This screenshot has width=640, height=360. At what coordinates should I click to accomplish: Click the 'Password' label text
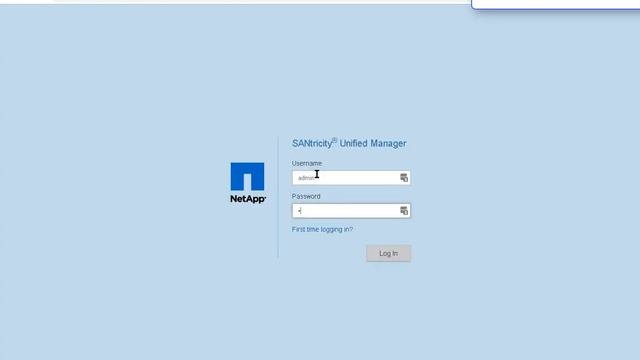[306, 196]
